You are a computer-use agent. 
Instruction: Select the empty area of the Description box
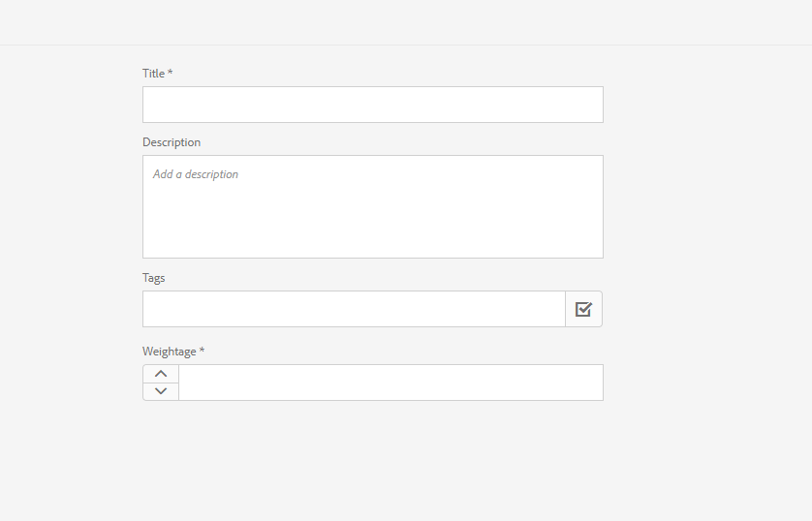[372, 223]
